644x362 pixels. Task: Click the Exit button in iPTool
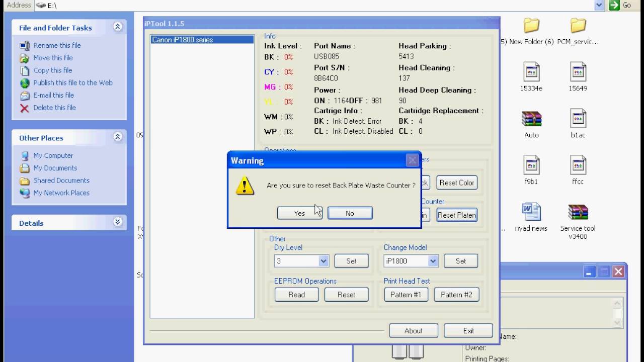point(468,331)
